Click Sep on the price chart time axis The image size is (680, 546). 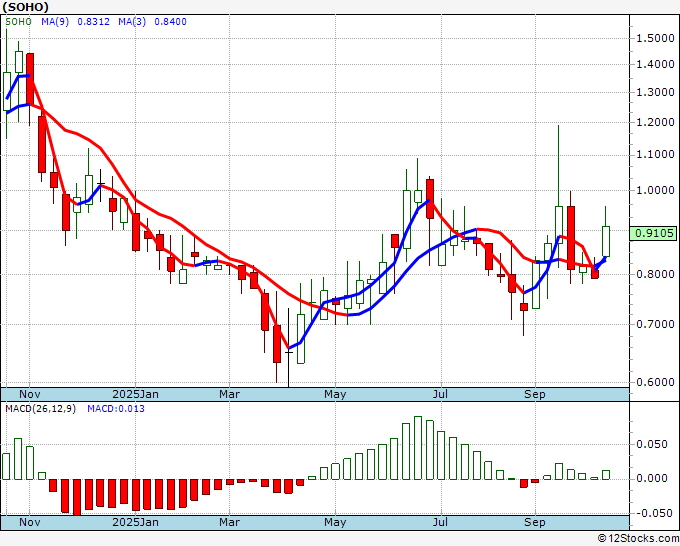click(x=535, y=394)
